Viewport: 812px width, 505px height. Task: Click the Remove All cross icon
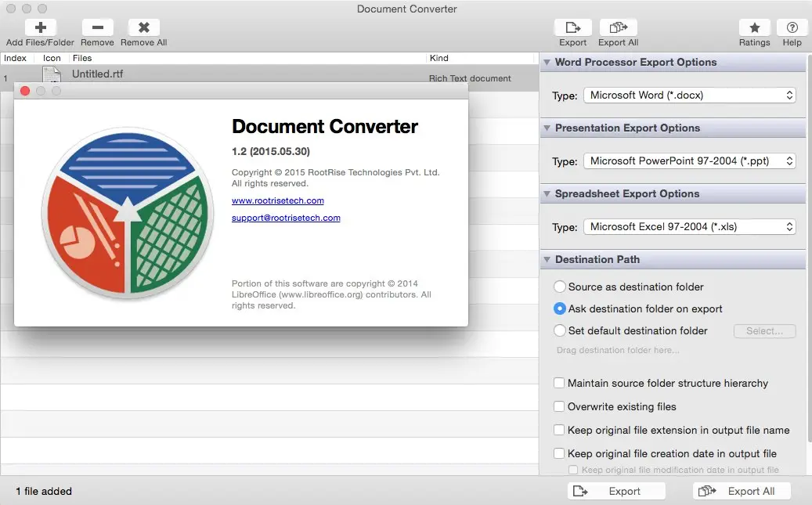(x=144, y=27)
